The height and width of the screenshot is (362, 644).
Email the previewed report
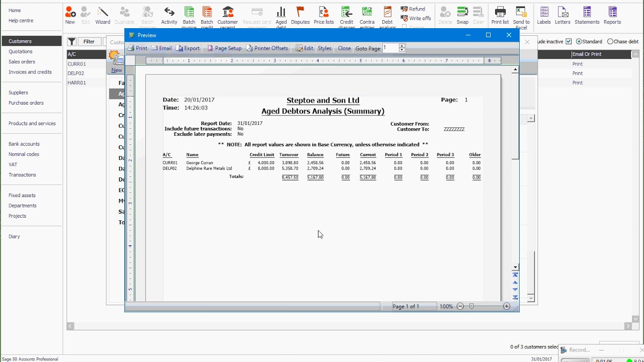[162, 48]
